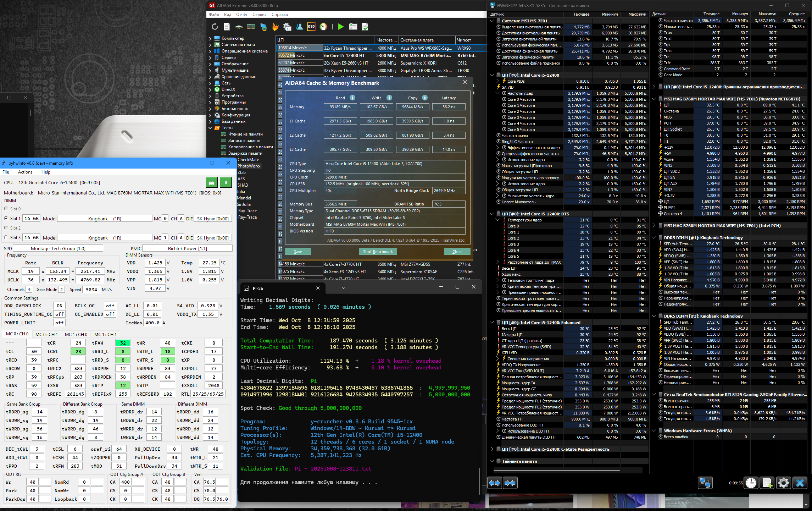Click the Start Benchmark button
Image resolution: width=812 pixels, height=511 pixels.
(x=378, y=252)
